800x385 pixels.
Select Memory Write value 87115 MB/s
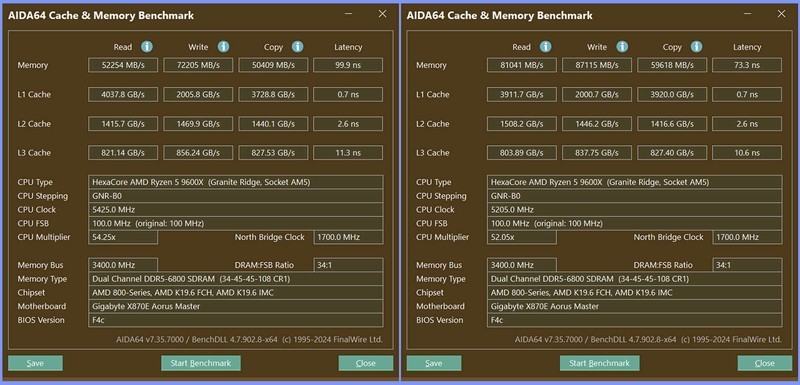point(597,65)
